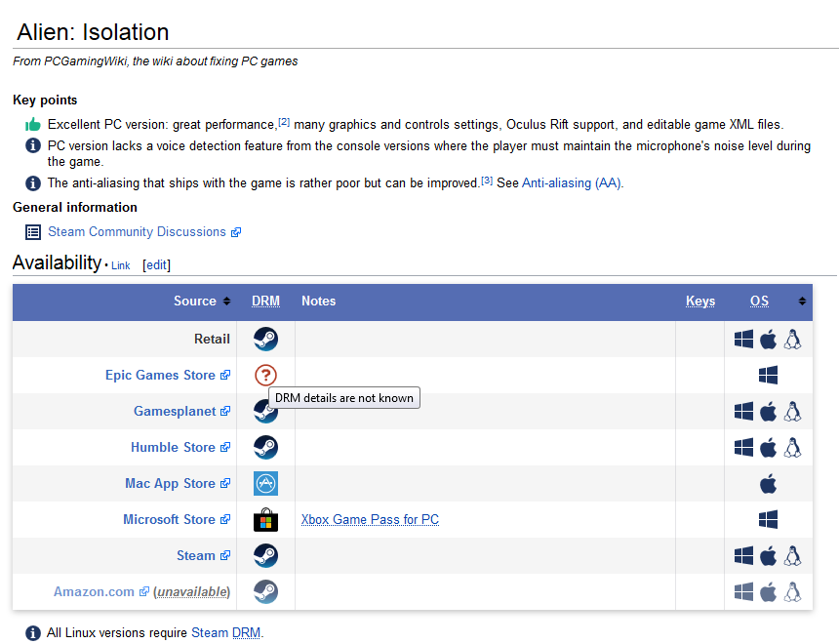Viewport: 839px width, 644px height.
Task: Click the green thumbs-up key point icon
Action: tap(33, 125)
